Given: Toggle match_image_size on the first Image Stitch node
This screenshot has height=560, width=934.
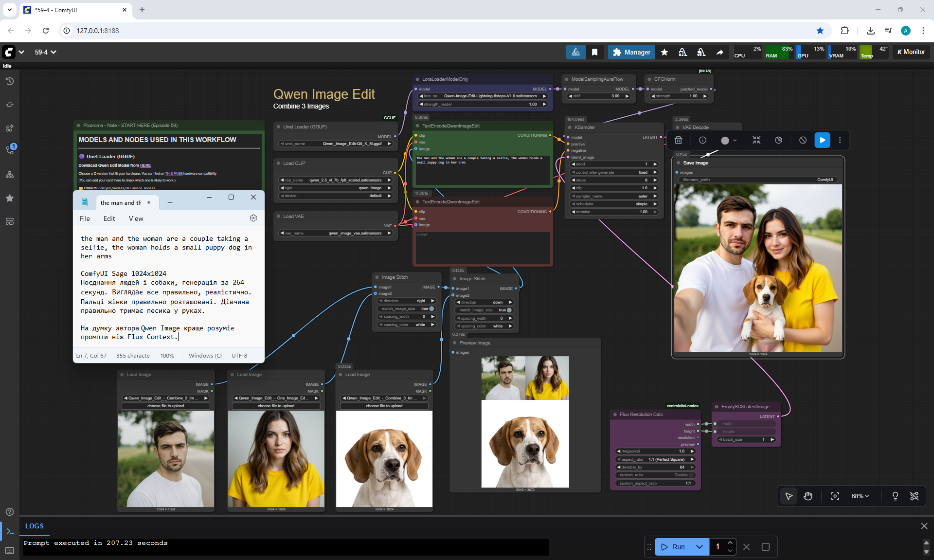Looking at the screenshot, I should (x=431, y=308).
